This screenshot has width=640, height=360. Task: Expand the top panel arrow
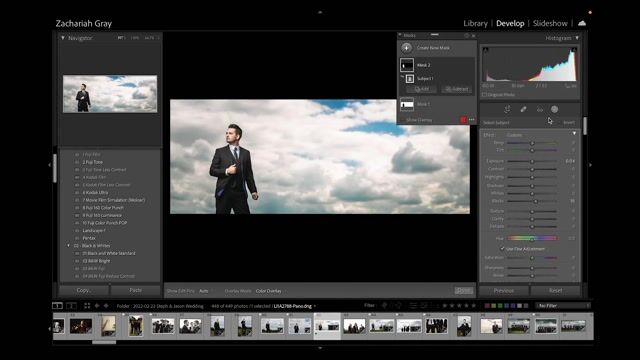[x=320, y=12]
